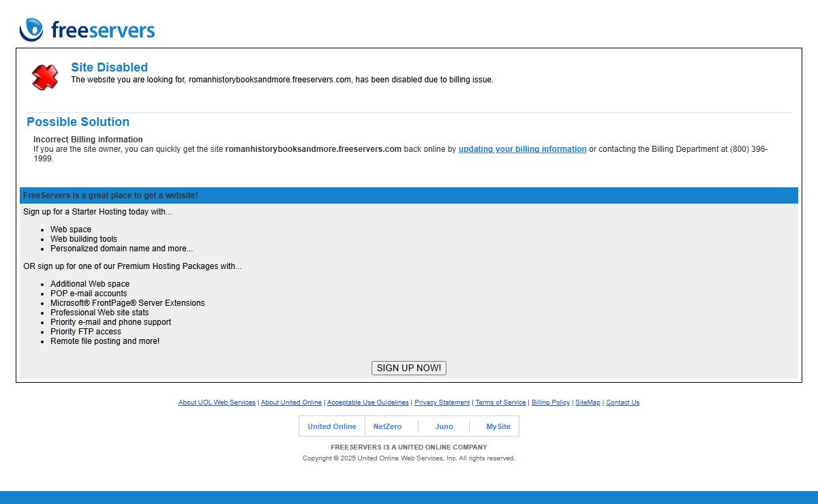Click the SIGN UP NOW! button

(x=409, y=368)
